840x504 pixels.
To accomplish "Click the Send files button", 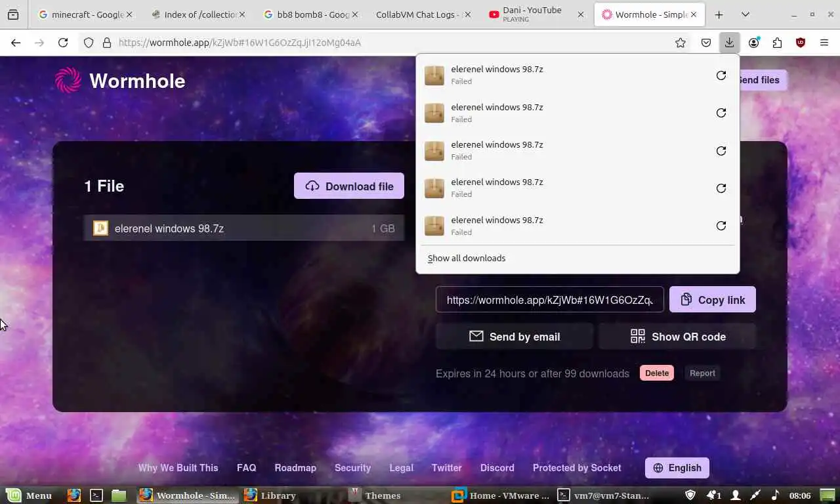I will coord(763,80).
